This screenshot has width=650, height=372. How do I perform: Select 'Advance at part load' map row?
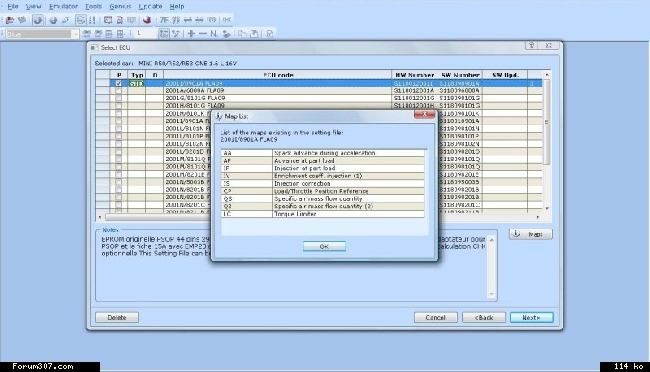coord(323,160)
